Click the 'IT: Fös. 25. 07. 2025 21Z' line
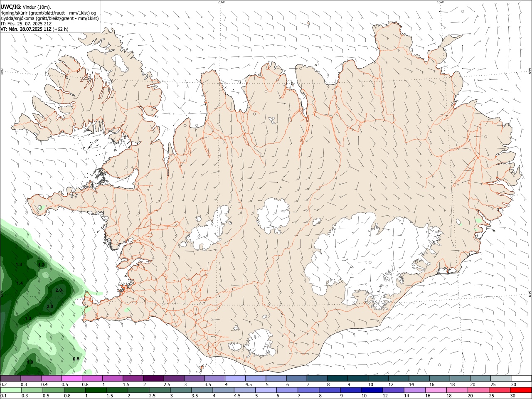The height and width of the screenshot is (399, 532). tap(26, 24)
